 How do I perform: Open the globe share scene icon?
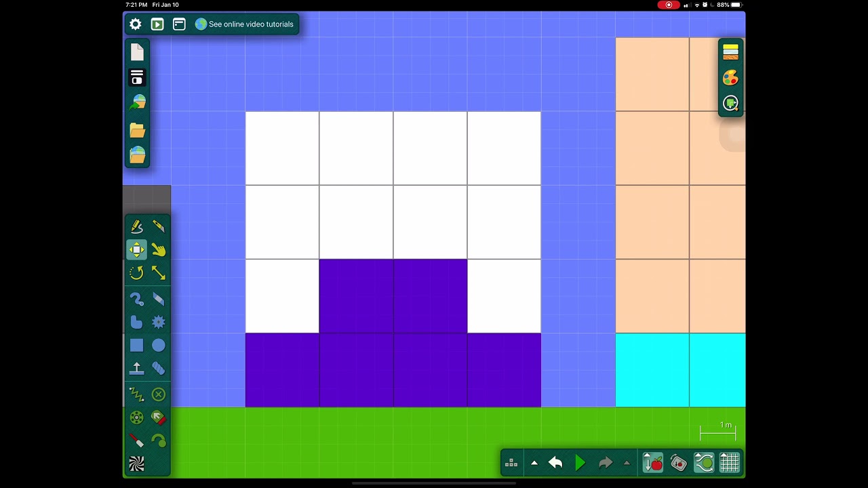point(138,103)
